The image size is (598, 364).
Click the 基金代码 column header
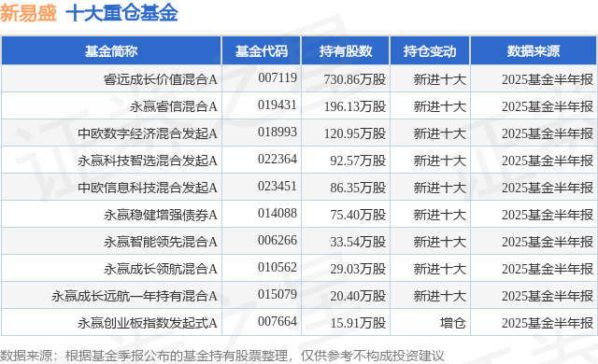[x=262, y=51]
